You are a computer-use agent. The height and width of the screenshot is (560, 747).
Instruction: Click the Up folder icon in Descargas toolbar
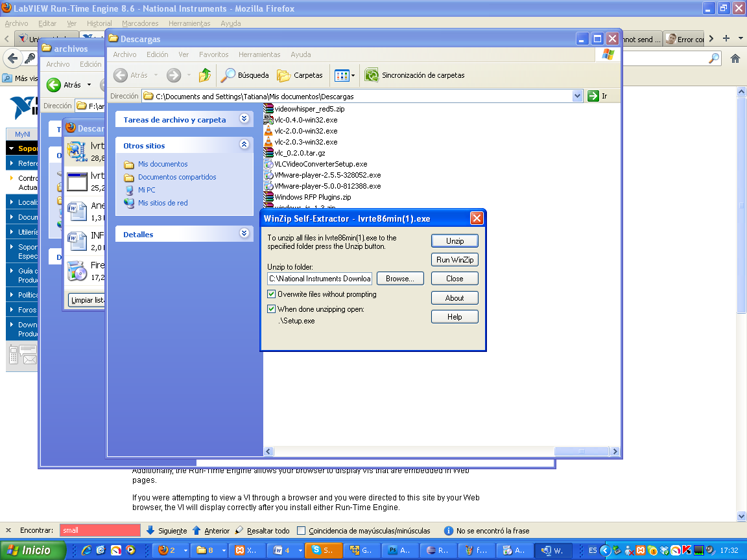point(205,75)
